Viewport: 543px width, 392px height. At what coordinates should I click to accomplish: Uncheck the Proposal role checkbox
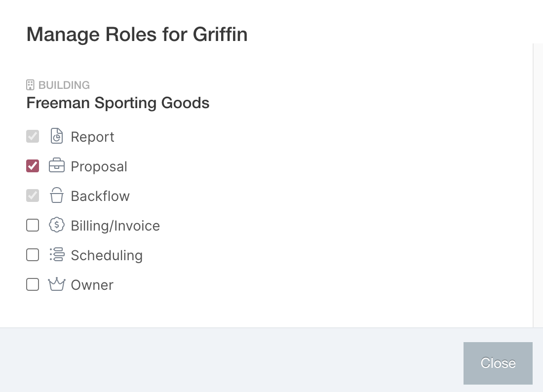pyautogui.click(x=33, y=166)
